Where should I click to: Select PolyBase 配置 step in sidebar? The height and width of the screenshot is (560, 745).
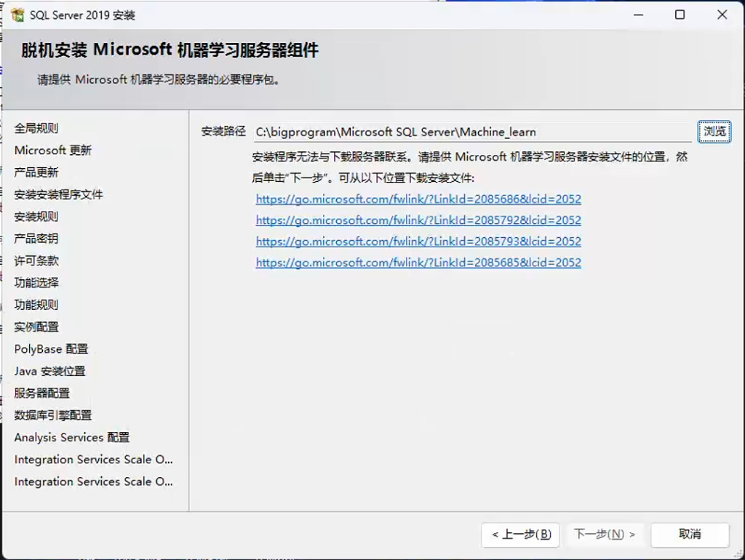click(52, 349)
